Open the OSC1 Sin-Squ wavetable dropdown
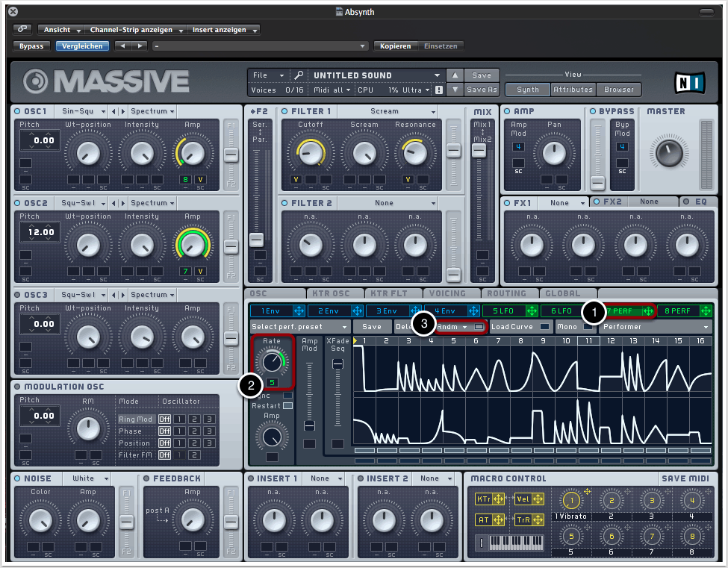Image resolution: width=728 pixels, height=568 pixels. click(x=81, y=111)
